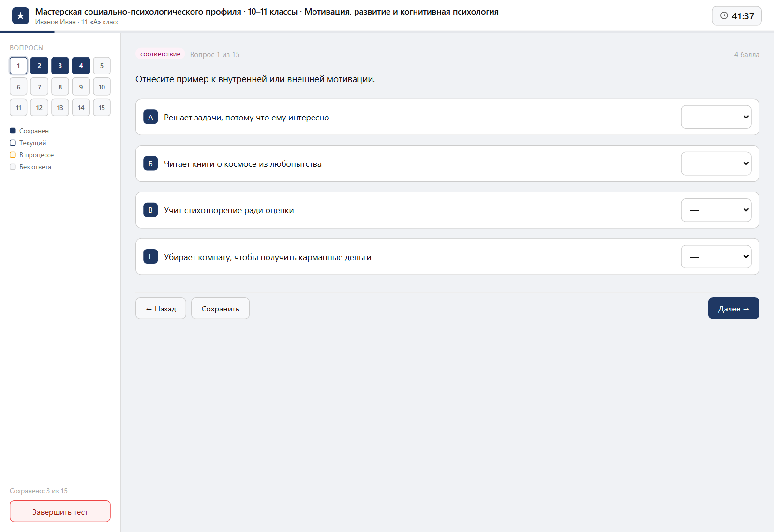Click the 'Без ответа' legend entry
774x532 pixels.
[30, 167]
